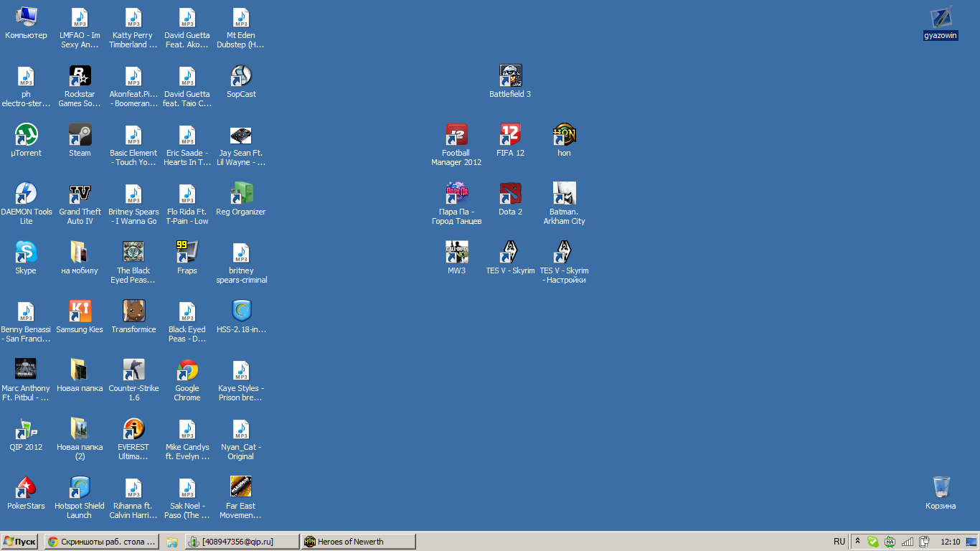Click the Basic Element - Touch You MP3
The image size is (980, 551).
(x=133, y=145)
